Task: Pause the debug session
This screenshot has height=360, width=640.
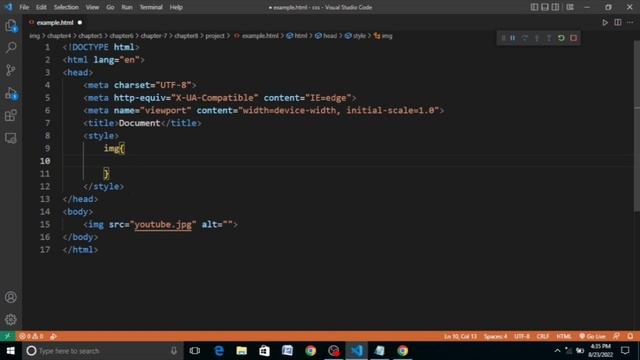Action: pyautogui.click(x=513, y=38)
